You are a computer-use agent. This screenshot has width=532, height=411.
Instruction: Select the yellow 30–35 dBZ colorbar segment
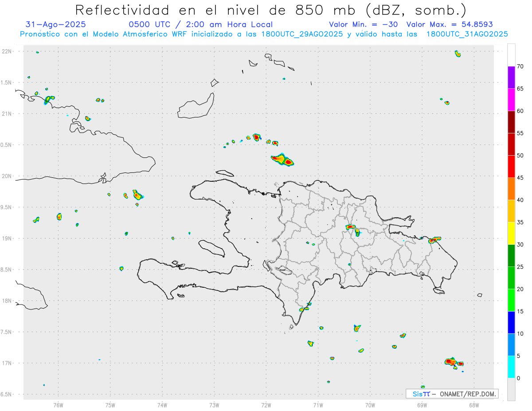tap(511, 233)
